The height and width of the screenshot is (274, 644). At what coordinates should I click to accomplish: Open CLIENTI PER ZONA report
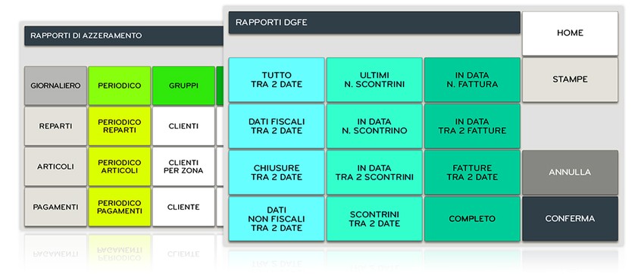coord(183,167)
